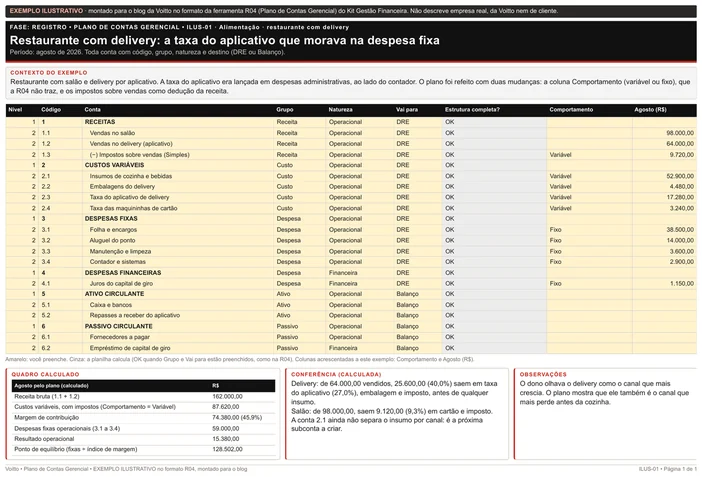Select the 'CUSTOS VARIÁVEIS' group name
The width and height of the screenshot is (702, 477).
pyautogui.click(x=115, y=165)
